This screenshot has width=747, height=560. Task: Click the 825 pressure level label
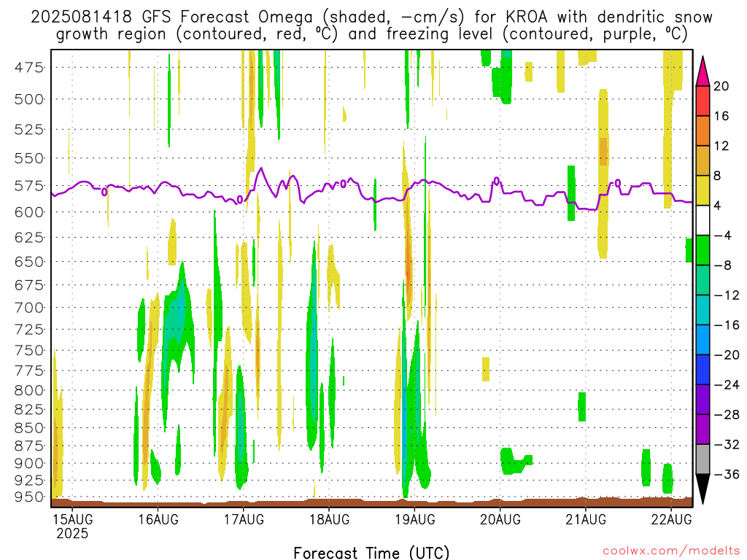29,410
